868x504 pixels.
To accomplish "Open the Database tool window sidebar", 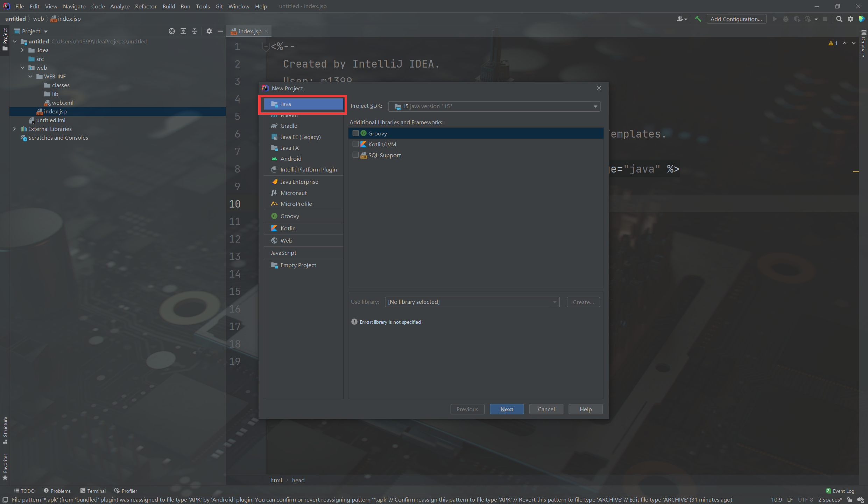I will (x=863, y=43).
